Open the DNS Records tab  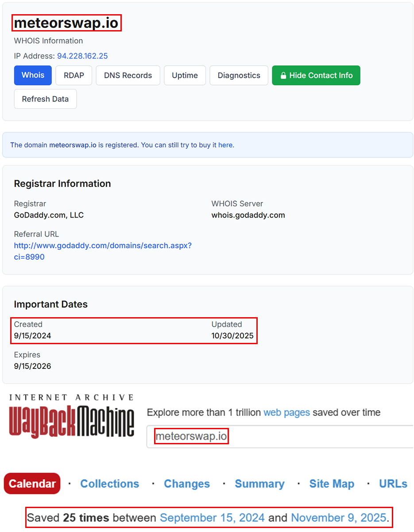click(128, 75)
